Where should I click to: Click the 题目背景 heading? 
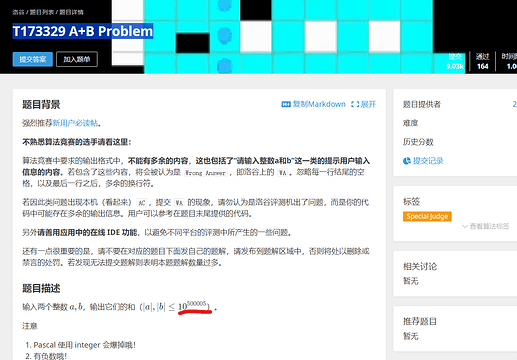coord(41,105)
